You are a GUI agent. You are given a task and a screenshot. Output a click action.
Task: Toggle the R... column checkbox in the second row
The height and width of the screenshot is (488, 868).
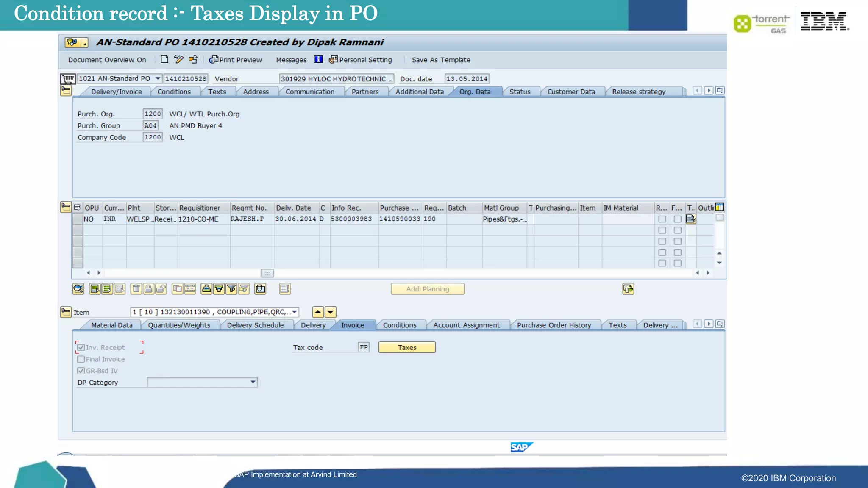click(662, 230)
